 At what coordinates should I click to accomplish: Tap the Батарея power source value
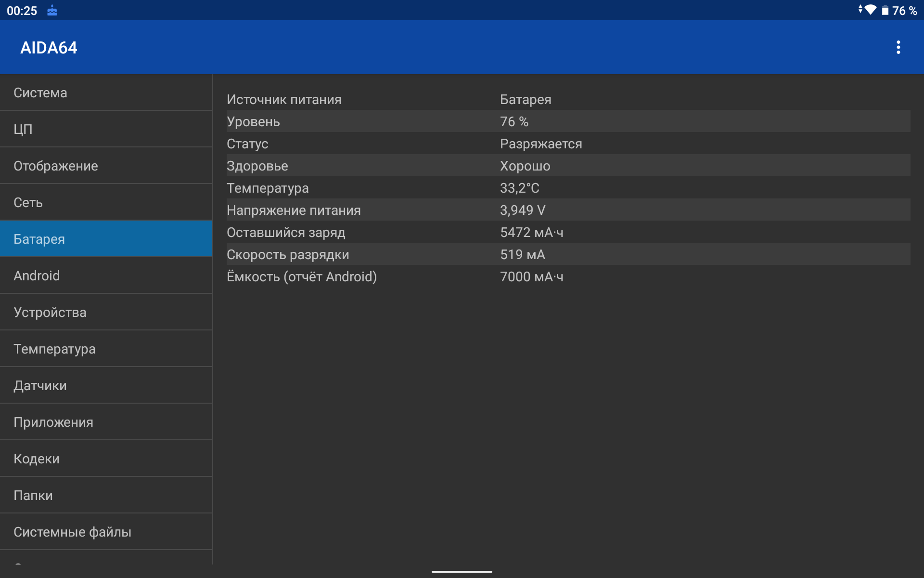pyautogui.click(x=526, y=99)
